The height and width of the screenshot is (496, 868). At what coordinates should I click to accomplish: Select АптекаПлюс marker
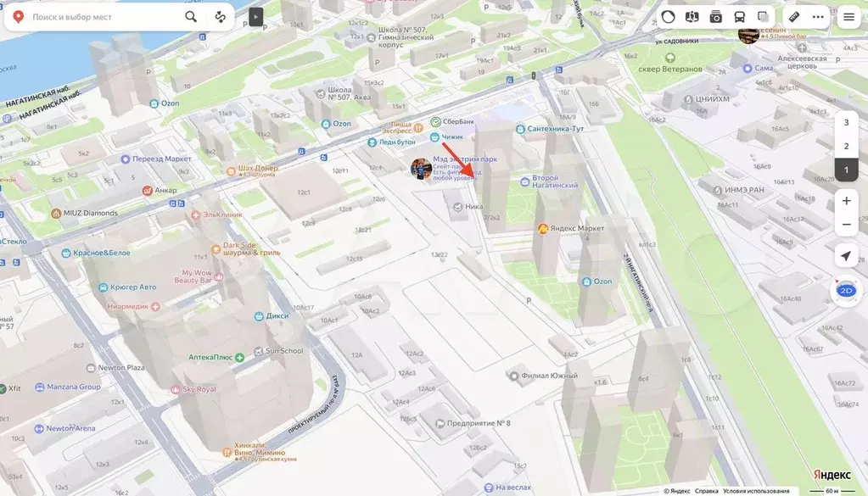pyautogui.click(x=239, y=358)
